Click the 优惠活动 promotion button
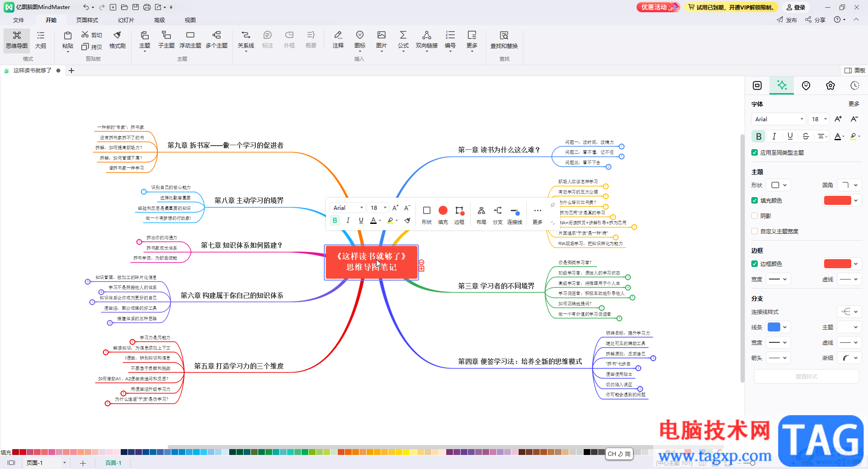 coord(658,7)
